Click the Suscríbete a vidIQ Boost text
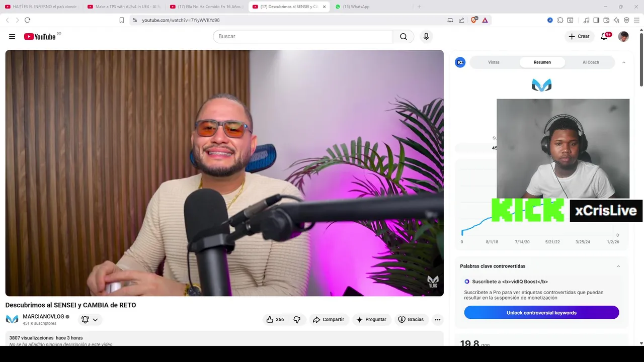Image resolution: width=644 pixels, height=362 pixels. (510, 282)
